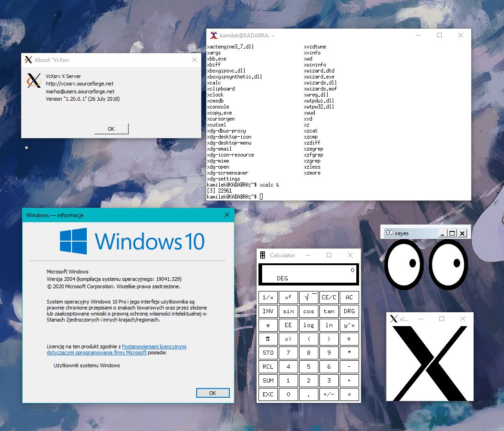Click the STO store key

pyautogui.click(x=268, y=353)
